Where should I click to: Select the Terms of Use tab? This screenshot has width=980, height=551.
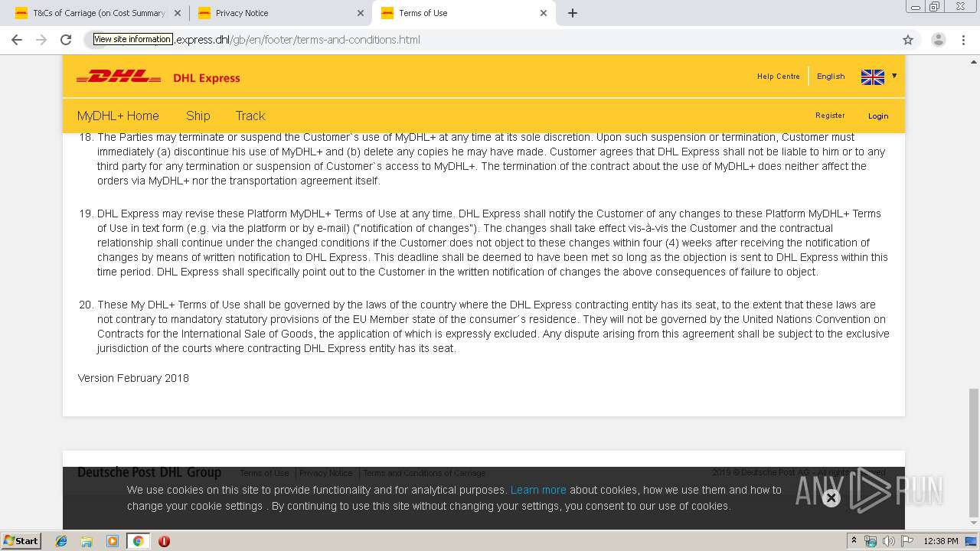(x=463, y=13)
